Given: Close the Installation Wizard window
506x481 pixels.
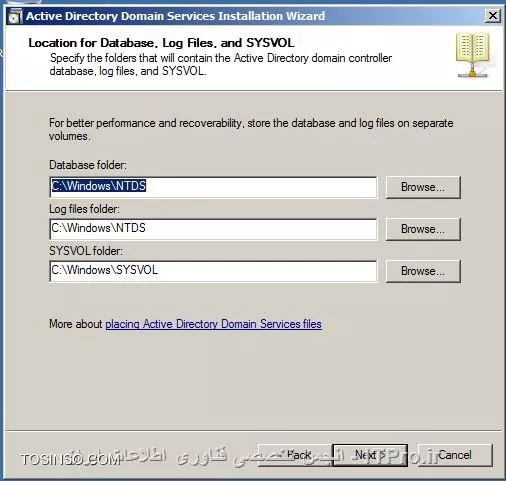Looking at the screenshot, I should pyautogui.click(x=492, y=16).
